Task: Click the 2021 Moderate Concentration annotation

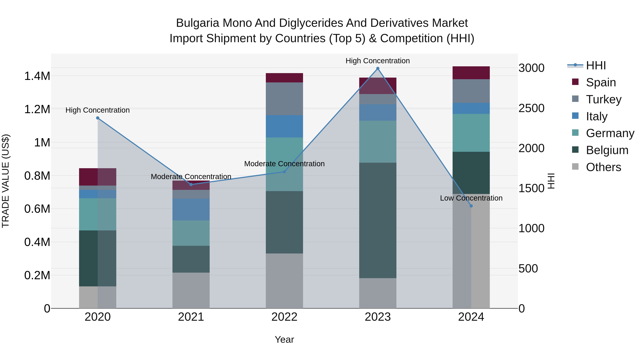Action: 191,177
